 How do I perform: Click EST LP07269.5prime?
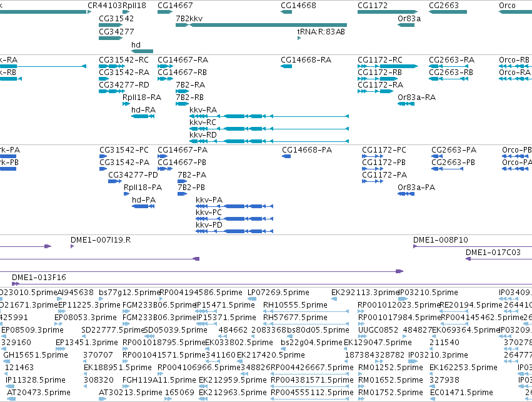[x=252, y=299]
